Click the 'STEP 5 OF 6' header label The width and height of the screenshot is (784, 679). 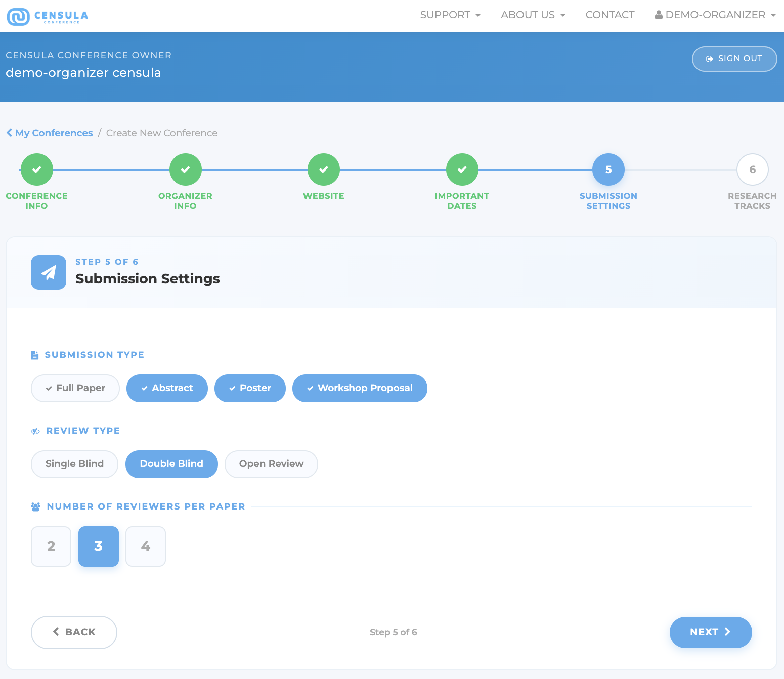pos(107,262)
